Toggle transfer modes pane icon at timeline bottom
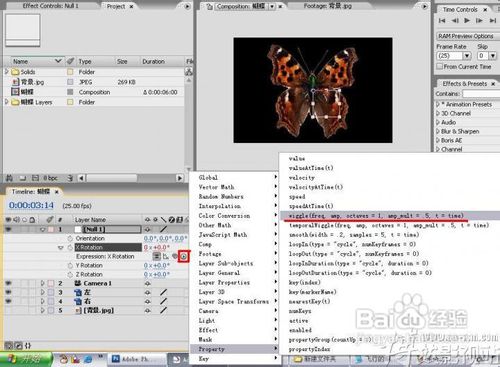The image size is (500, 367). point(19,346)
